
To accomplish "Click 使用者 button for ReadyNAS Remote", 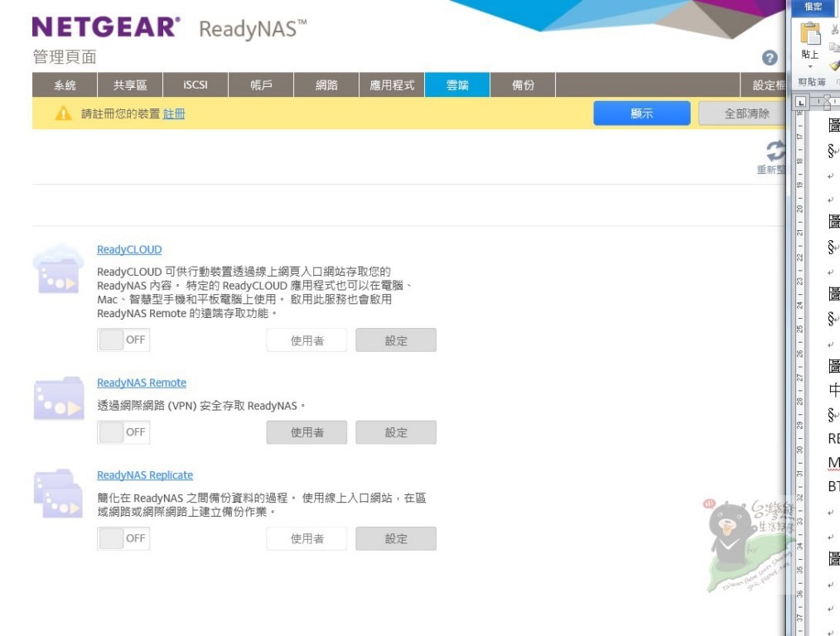I will [x=307, y=432].
